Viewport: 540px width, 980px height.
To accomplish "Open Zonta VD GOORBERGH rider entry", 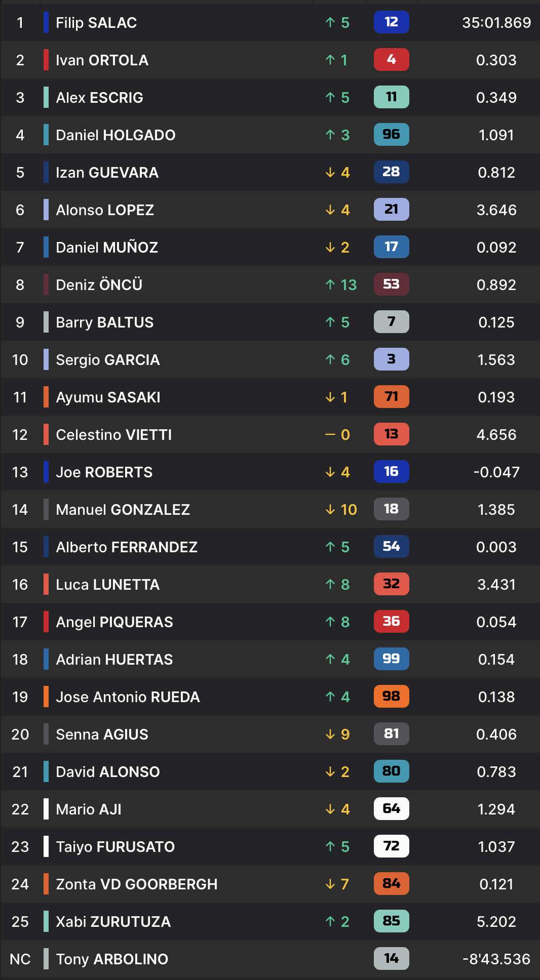I will (270, 884).
